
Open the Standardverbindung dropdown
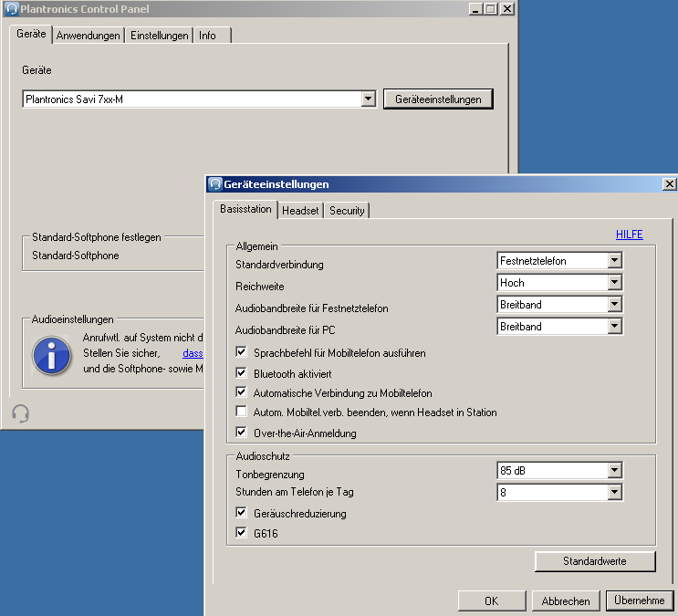pos(559,260)
